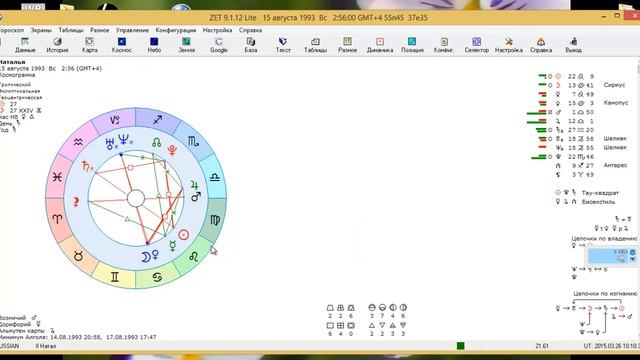Click the Цепочки по изгнанию heading
Viewport: 640px width, 360px height.
pyautogui.click(x=605, y=293)
